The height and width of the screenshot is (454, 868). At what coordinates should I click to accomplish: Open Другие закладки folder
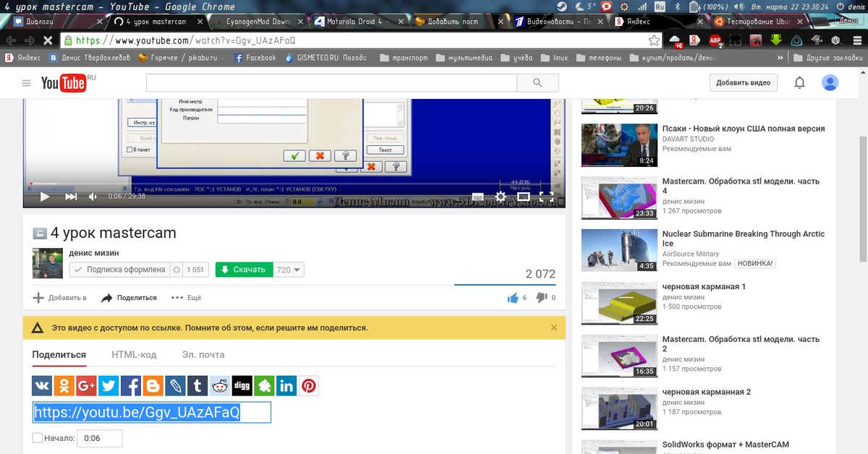point(827,58)
